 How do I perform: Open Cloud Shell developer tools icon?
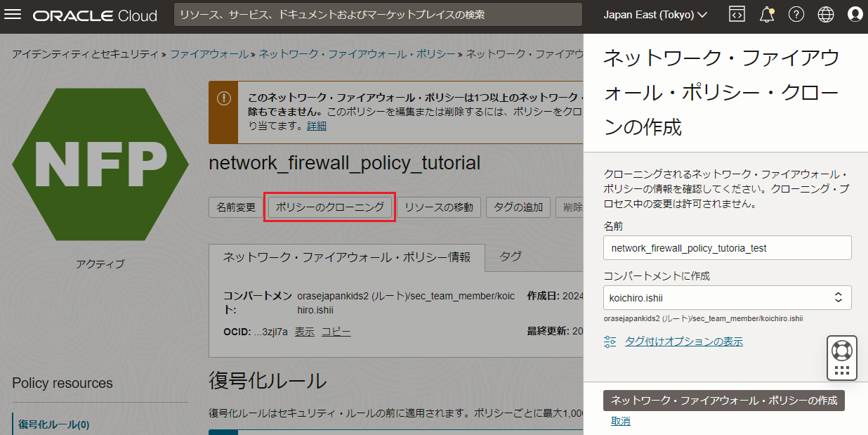coord(737,15)
